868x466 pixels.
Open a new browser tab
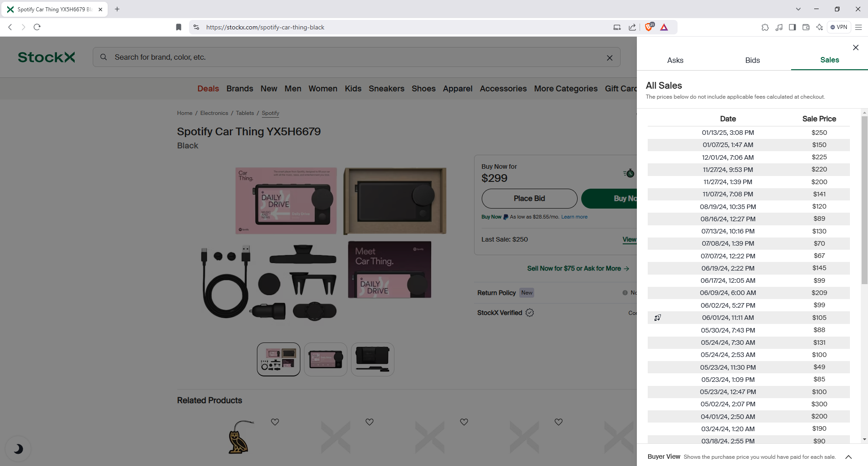coord(117,9)
